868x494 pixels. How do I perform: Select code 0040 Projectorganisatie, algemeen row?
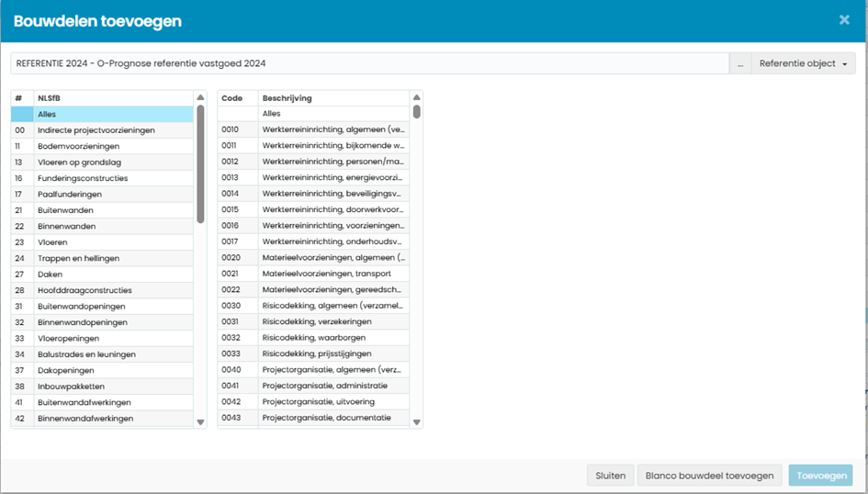click(313, 370)
